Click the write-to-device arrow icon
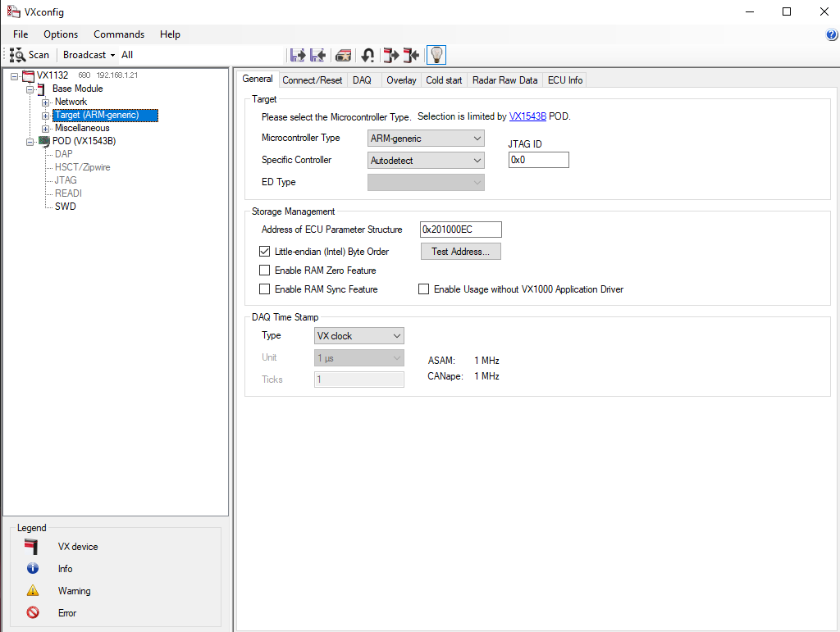Screen dimensions: 840x632 pyautogui.click(x=412, y=55)
